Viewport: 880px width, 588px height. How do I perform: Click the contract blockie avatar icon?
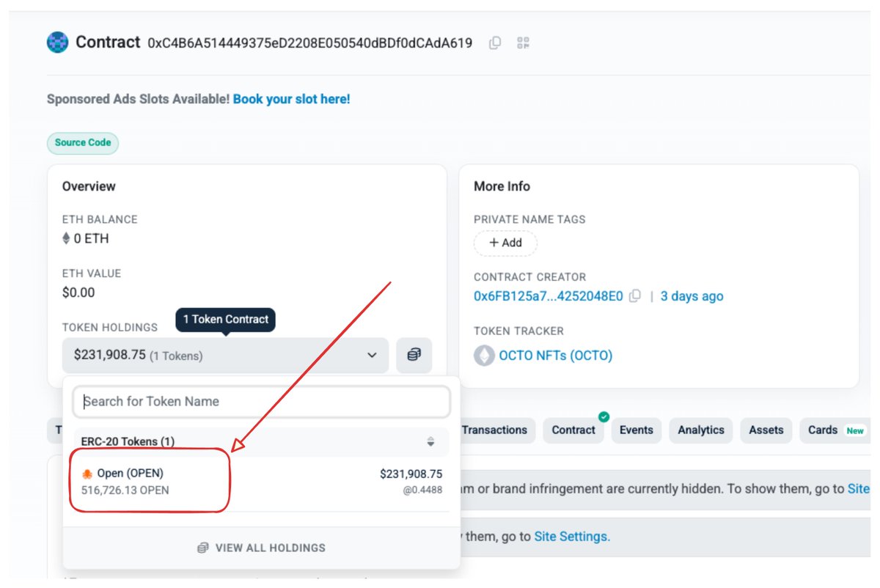[x=58, y=43]
